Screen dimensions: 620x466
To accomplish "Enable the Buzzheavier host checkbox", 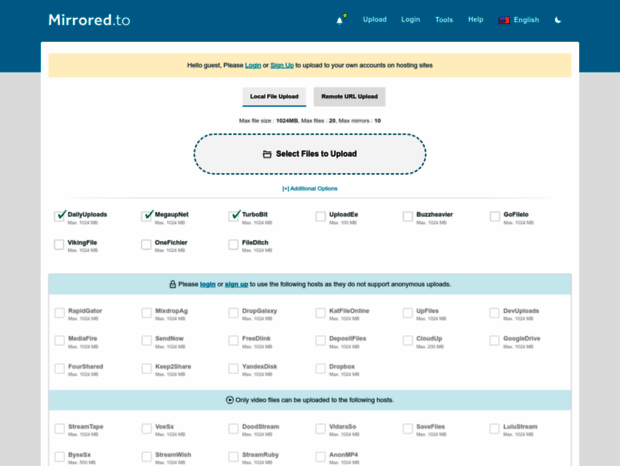I will click(x=408, y=217).
